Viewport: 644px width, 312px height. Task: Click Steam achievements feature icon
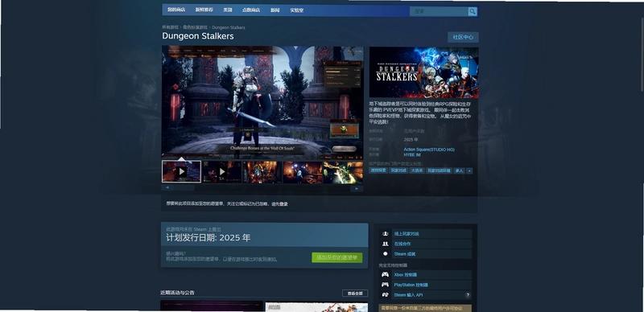click(386, 254)
